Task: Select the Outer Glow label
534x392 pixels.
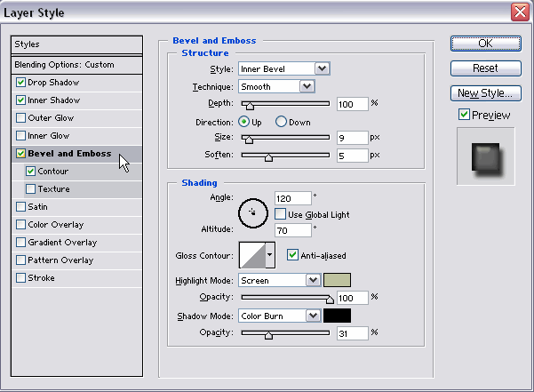Action: [51, 118]
